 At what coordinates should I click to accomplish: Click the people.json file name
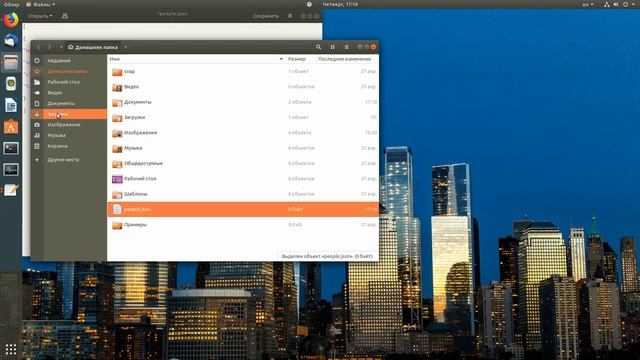pos(138,209)
